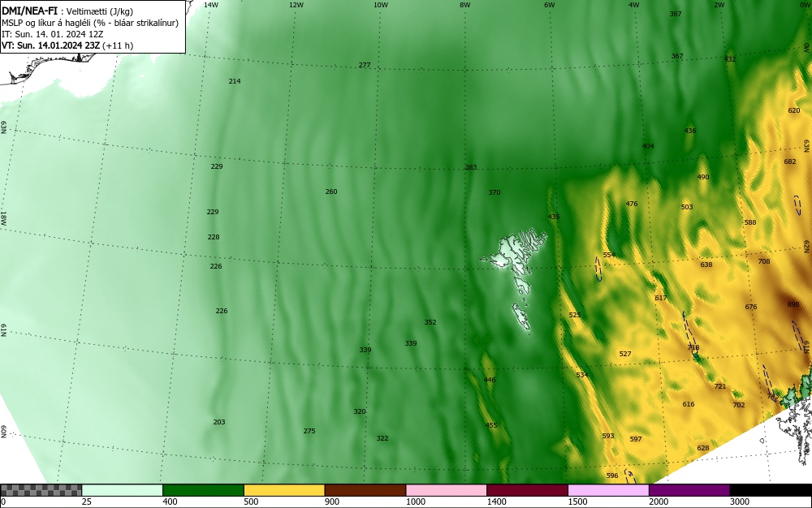Click the map value 446
This screenshot has width=812, height=508.
(x=490, y=380)
